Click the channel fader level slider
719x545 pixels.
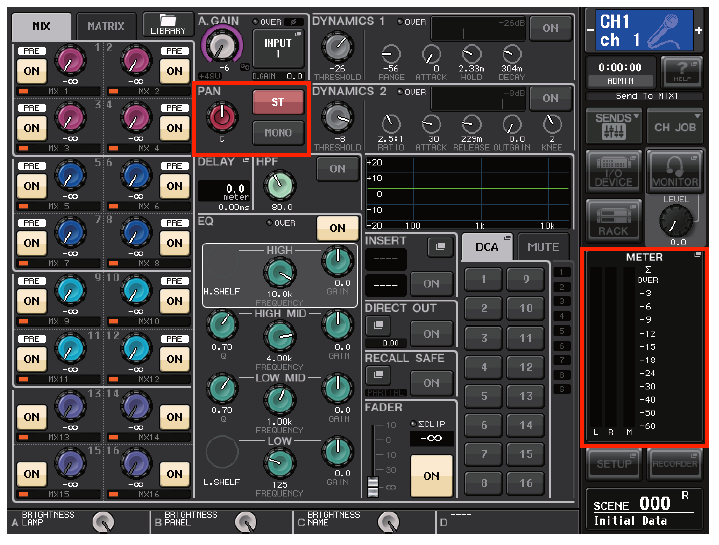373,486
